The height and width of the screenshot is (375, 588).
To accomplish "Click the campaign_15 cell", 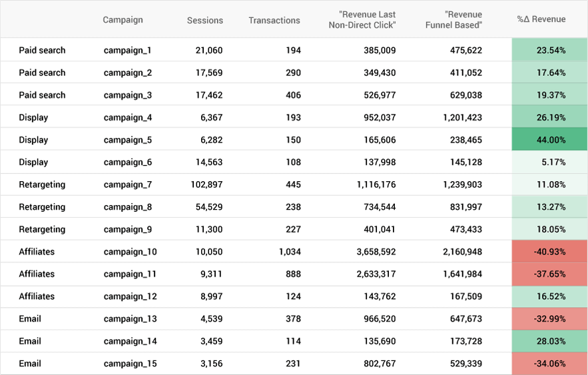I will click(130, 364).
